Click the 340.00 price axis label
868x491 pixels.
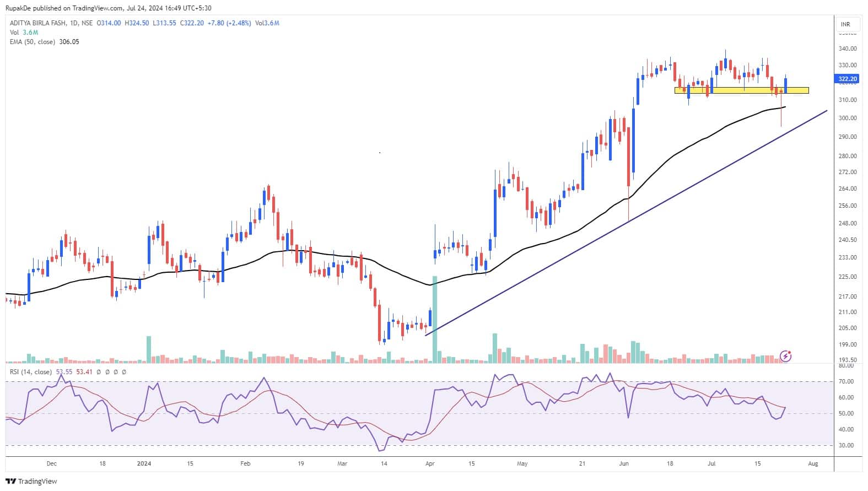click(848, 48)
